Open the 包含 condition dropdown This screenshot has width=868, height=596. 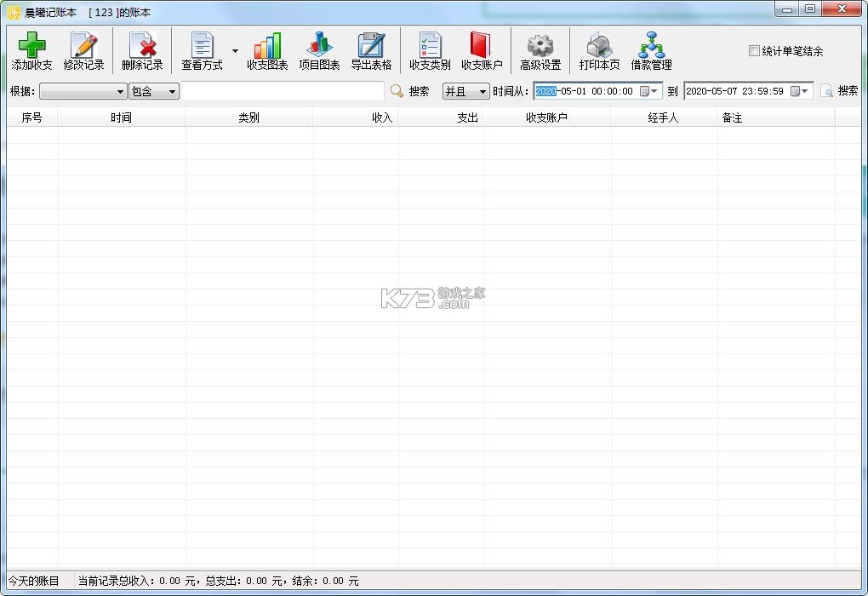click(x=154, y=91)
